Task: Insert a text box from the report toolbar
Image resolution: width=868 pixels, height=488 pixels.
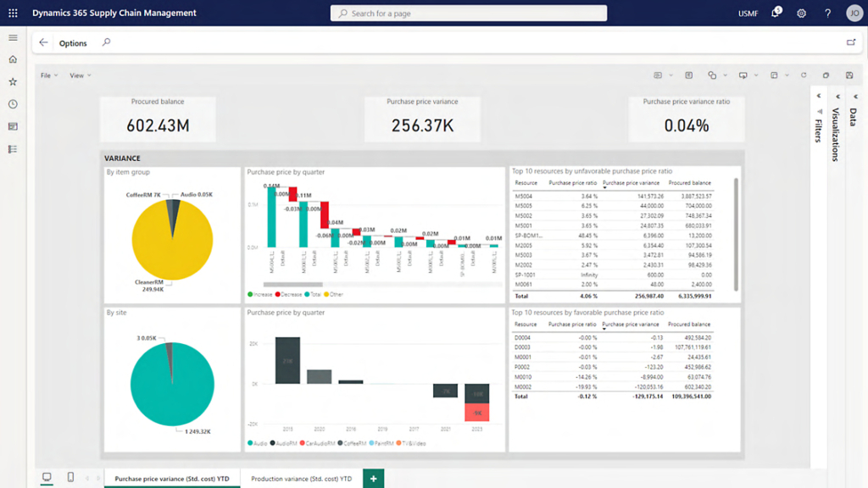Action: [689, 75]
